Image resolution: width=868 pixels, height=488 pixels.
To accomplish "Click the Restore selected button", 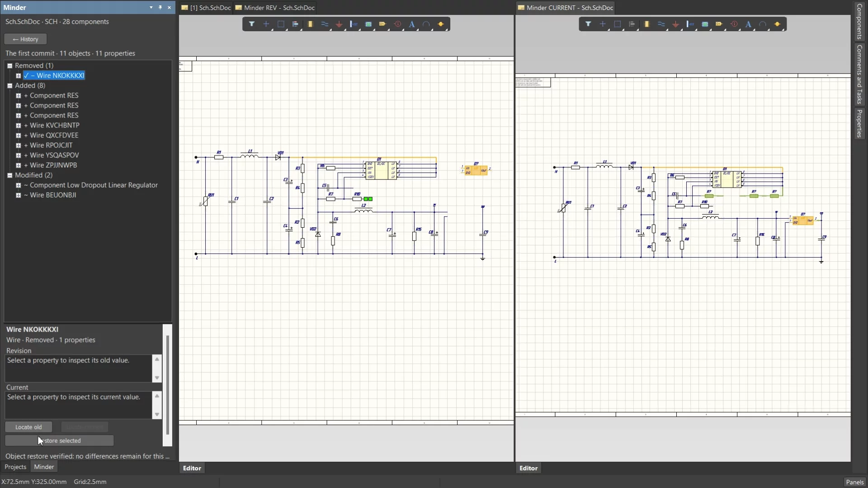I will tap(59, 441).
